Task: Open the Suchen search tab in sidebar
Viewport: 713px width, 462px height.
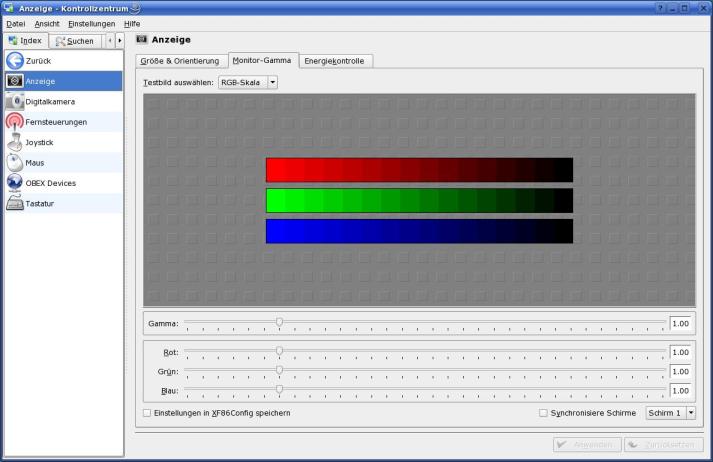Action: coord(75,41)
